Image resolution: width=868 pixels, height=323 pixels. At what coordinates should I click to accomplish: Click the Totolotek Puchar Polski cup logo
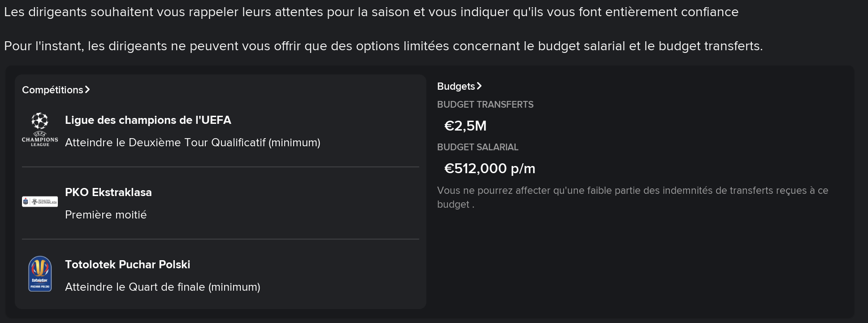tap(40, 274)
